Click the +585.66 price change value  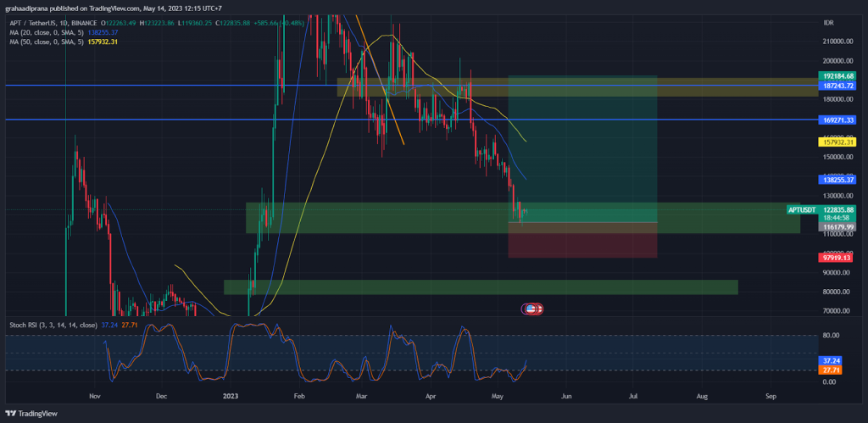tap(267, 23)
